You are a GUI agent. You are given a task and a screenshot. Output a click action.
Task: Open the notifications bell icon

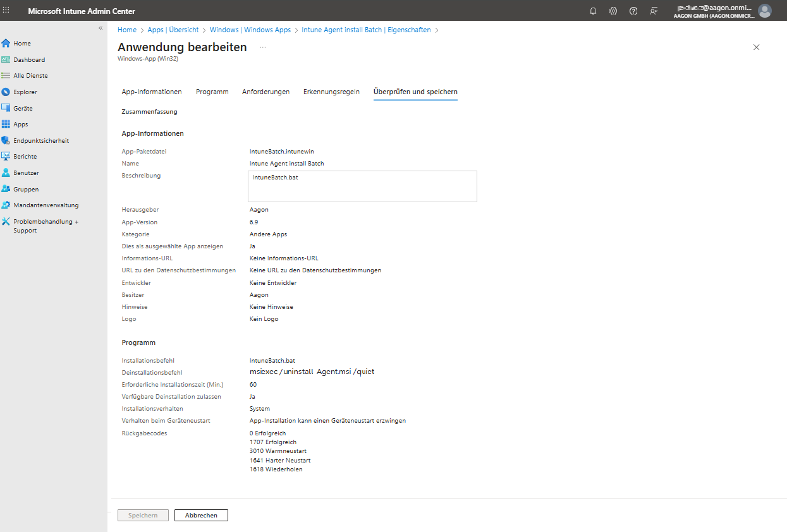point(593,11)
